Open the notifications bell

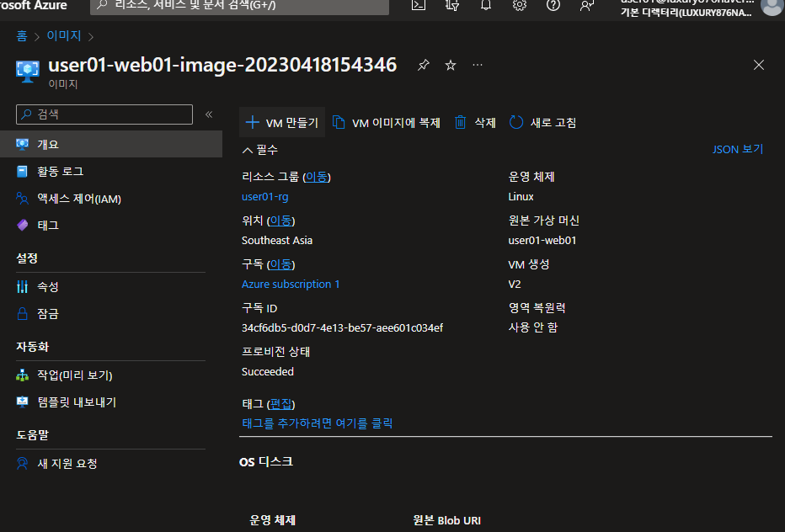486,5
